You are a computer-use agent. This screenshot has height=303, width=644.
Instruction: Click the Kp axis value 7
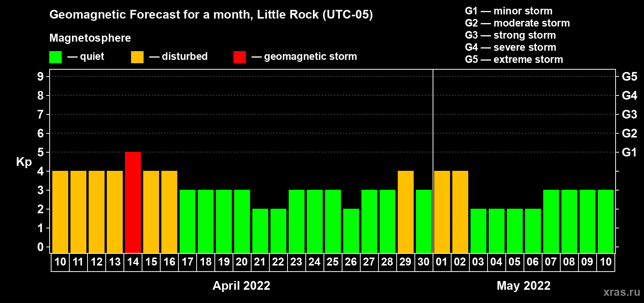coord(41,114)
